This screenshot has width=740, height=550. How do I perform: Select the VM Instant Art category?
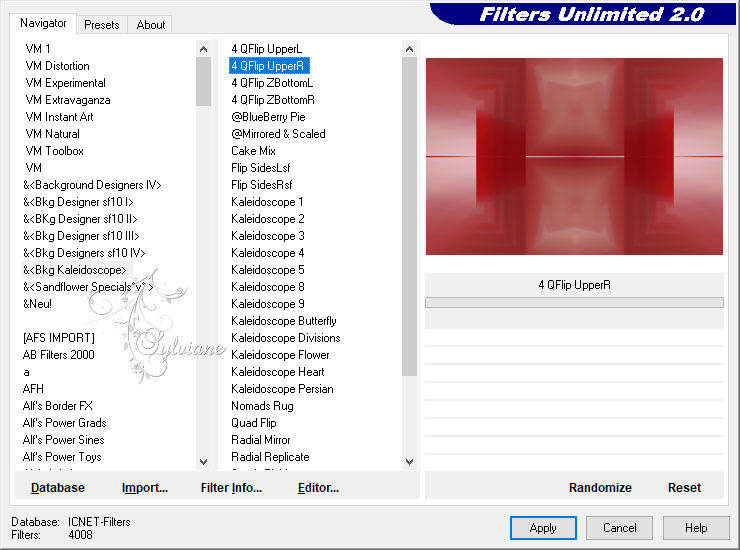pos(59,117)
